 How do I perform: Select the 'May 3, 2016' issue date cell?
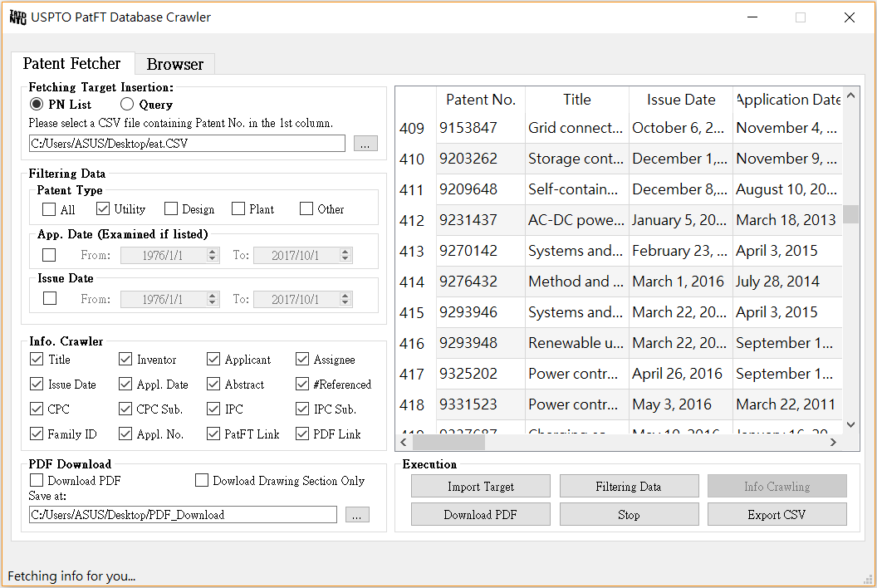(x=681, y=404)
